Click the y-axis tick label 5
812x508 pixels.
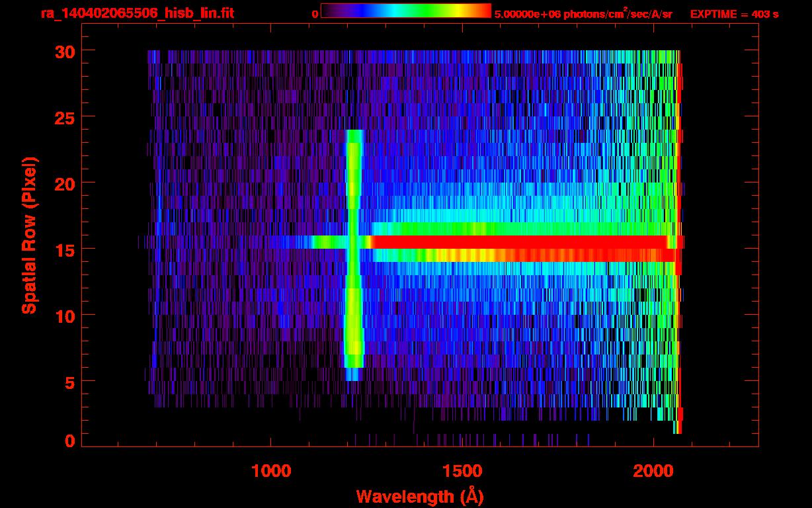pos(69,382)
